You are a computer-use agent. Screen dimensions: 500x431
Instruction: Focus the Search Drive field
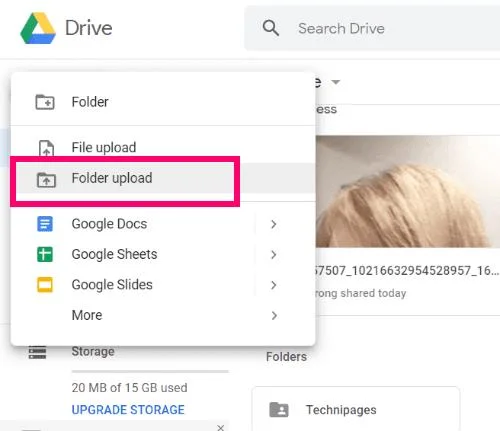(372, 28)
